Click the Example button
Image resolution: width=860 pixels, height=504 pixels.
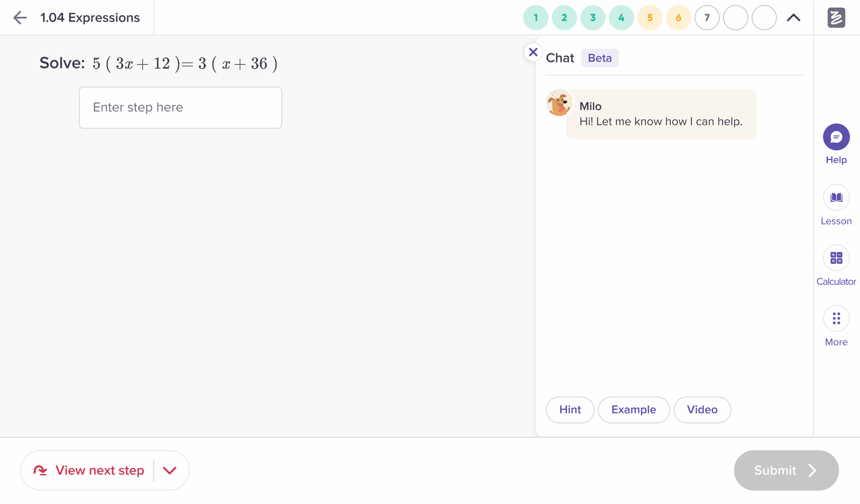[633, 410]
